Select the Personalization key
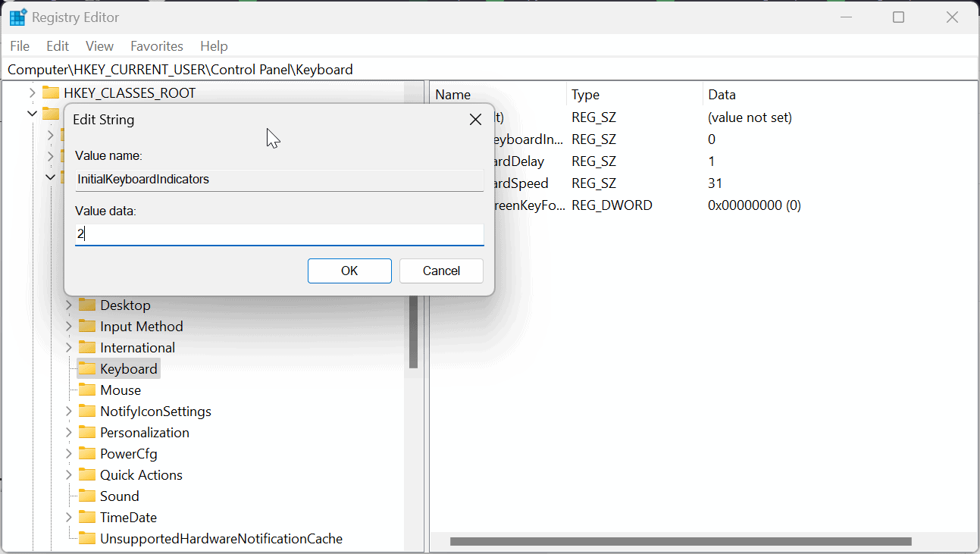 [x=145, y=433]
